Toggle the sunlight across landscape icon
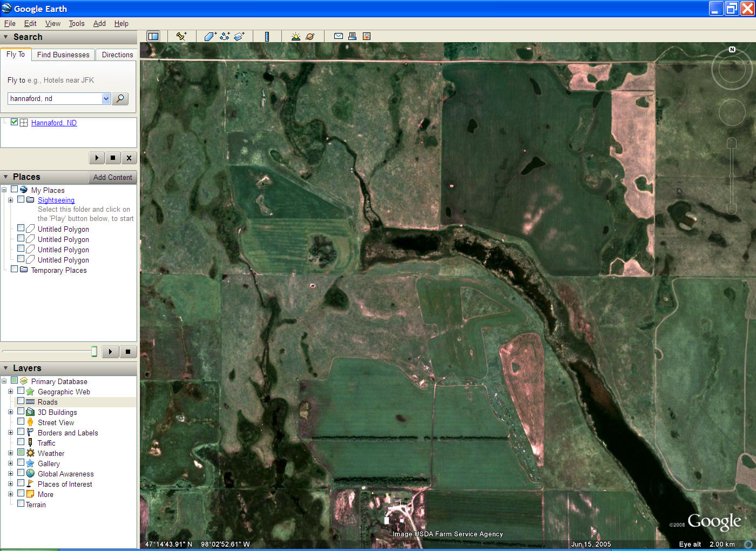 pos(295,36)
